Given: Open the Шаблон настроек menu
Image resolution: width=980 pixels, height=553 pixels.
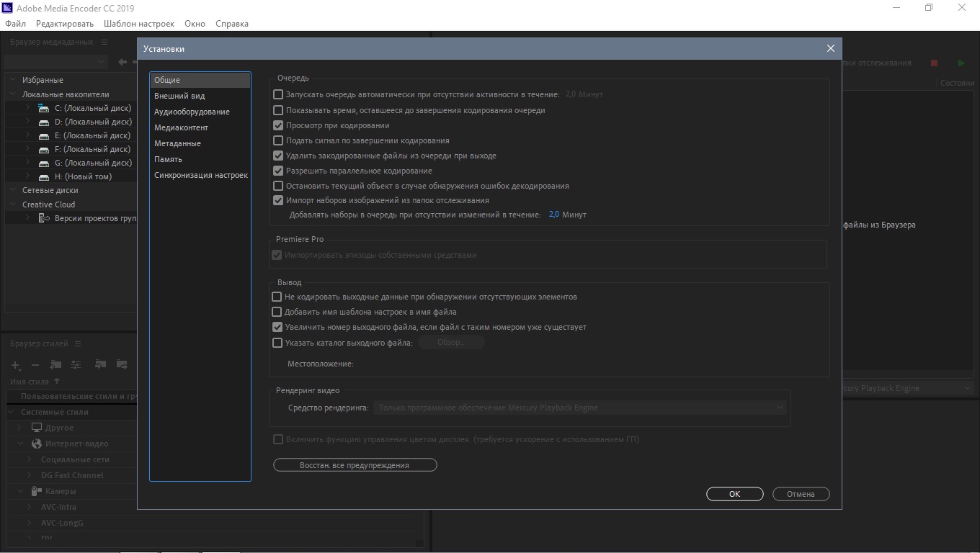Looking at the screenshot, I should pos(138,24).
